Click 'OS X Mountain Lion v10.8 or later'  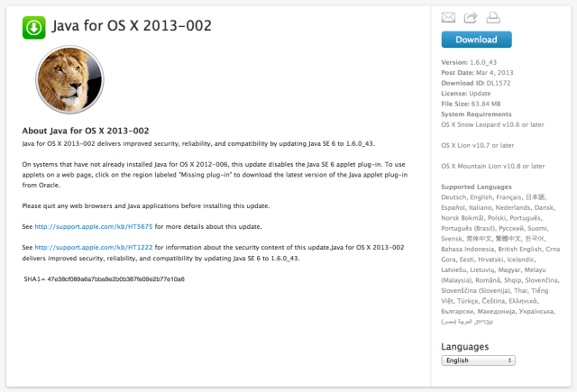coord(493,166)
